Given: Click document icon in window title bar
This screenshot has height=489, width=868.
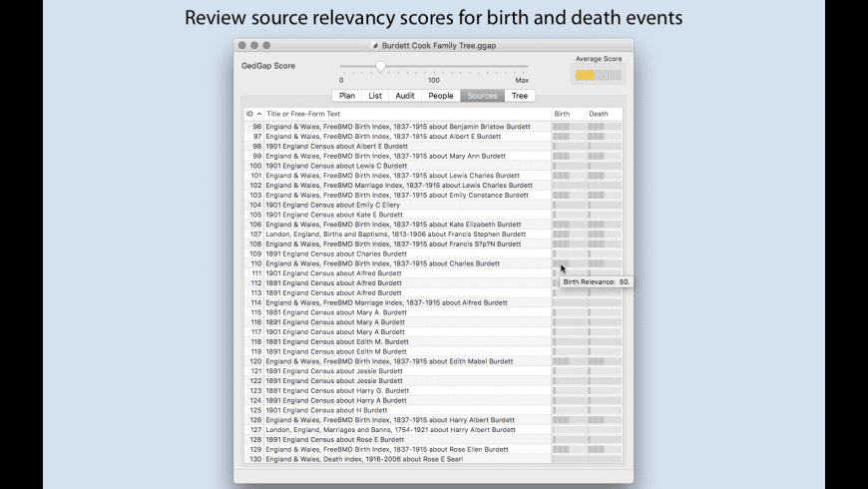Looking at the screenshot, I should [375, 46].
